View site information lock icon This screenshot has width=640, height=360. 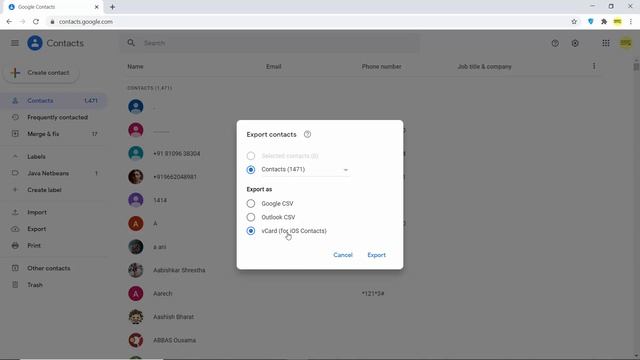52,22
